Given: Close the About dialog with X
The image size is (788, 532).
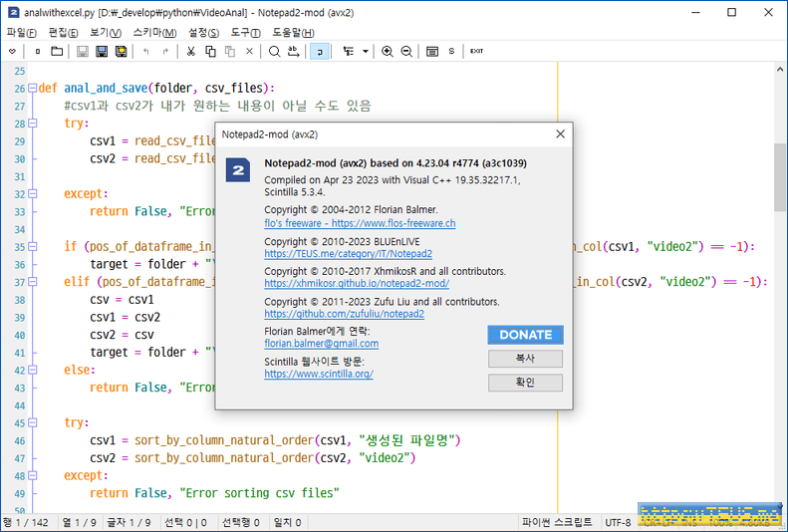Looking at the screenshot, I should pos(560,134).
